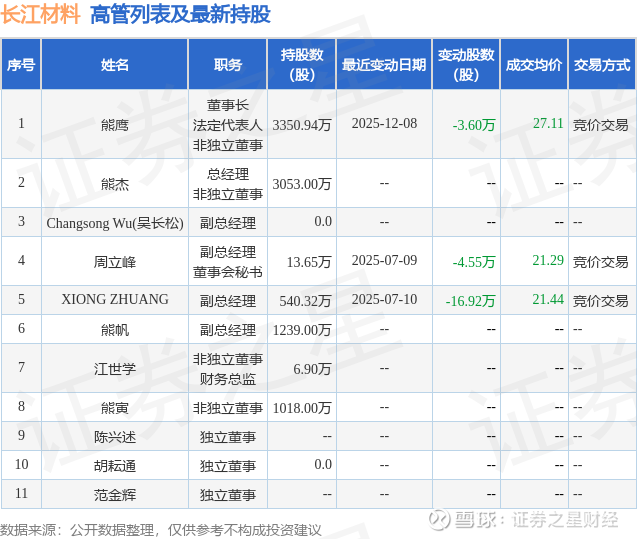Click the name 江世学
Viewport: 637px width, 539px height.
(115, 369)
